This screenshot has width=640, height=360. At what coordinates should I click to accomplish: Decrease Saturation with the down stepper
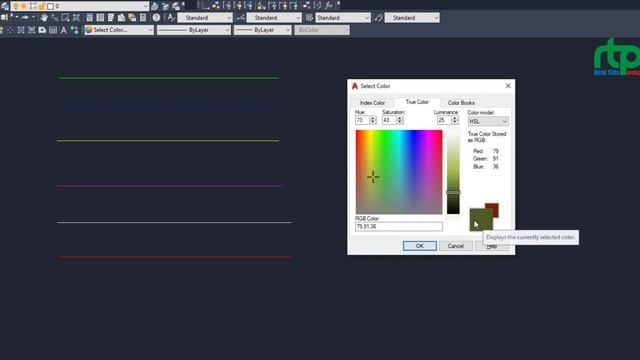click(x=400, y=122)
